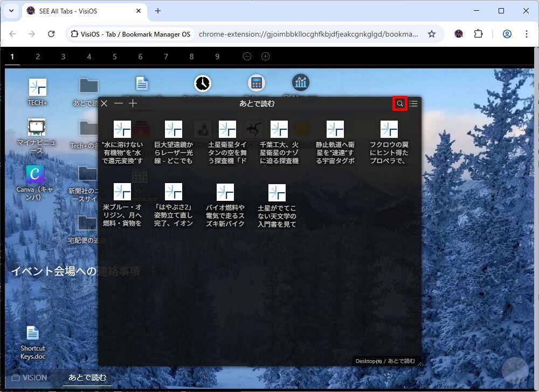Screen dimensions: 539x392
Task: Open the bar chart app icon on desktop
Action: [x=301, y=82]
